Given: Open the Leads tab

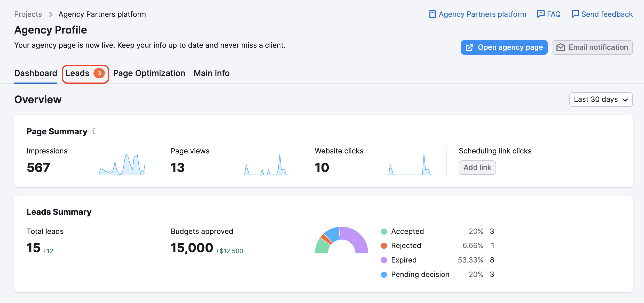Looking at the screenshot, I should click(85, 73).
